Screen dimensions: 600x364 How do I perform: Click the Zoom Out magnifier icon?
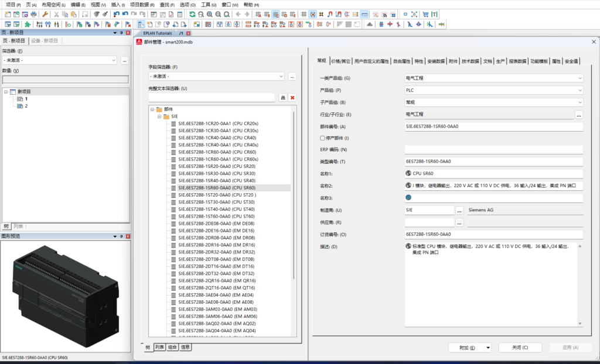(218, 15)
